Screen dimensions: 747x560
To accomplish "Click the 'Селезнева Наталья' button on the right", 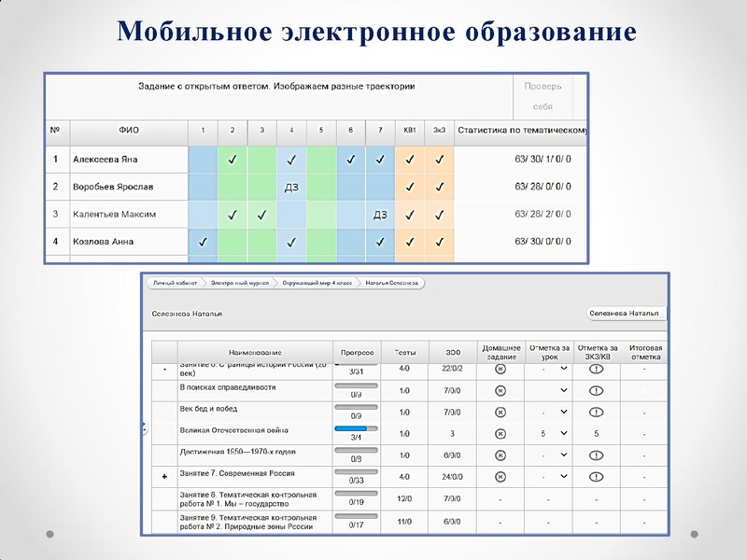I will click(624, 314).
